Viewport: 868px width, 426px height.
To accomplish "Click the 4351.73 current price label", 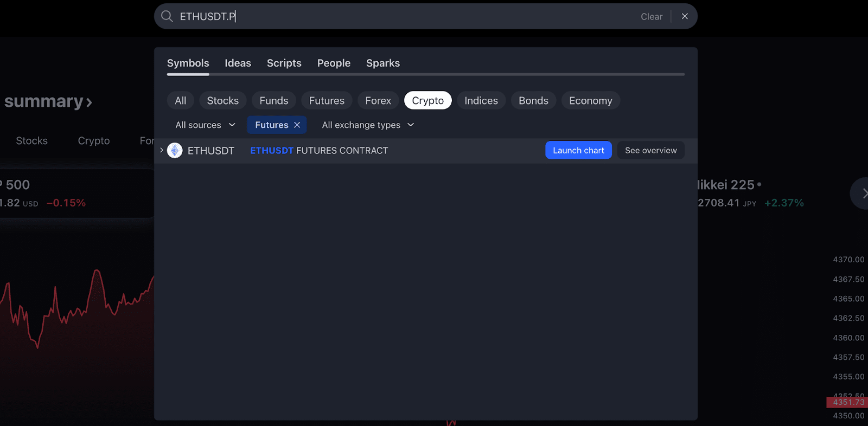I will (x=847, y=402).
